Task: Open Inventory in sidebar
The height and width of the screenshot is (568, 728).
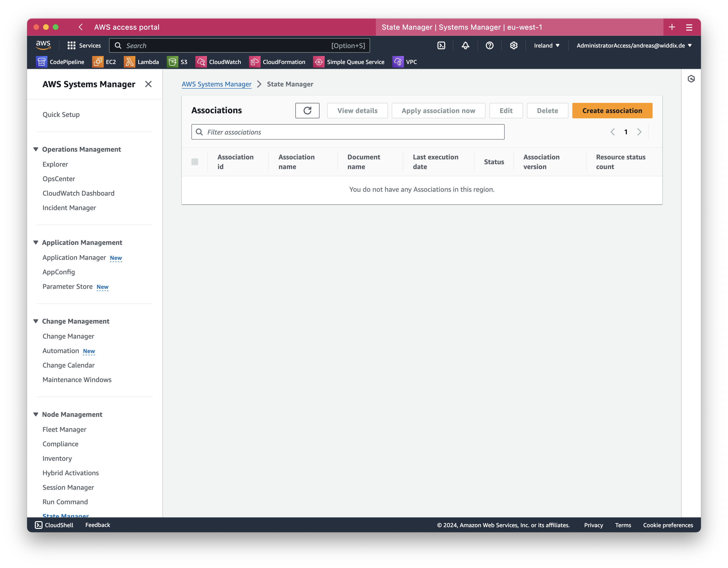Action: (x=57, y=458)
